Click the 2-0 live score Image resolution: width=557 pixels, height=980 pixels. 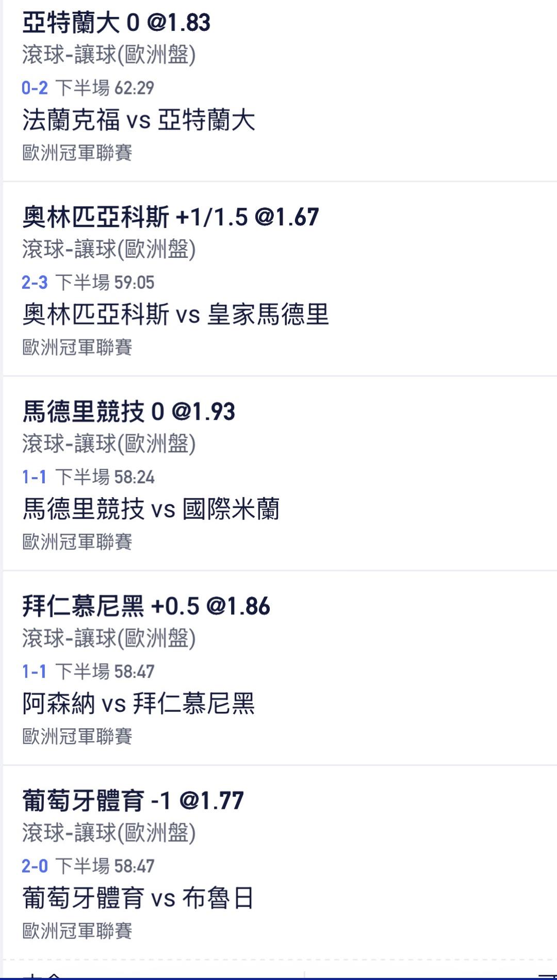tap(35, 866)
